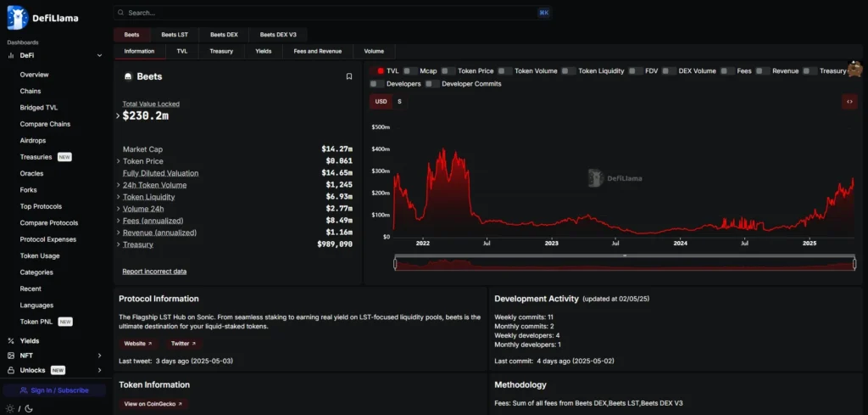Screen dimensions: 868x415
Task: Open the Volume tab
Action: [x=374, y=51]
